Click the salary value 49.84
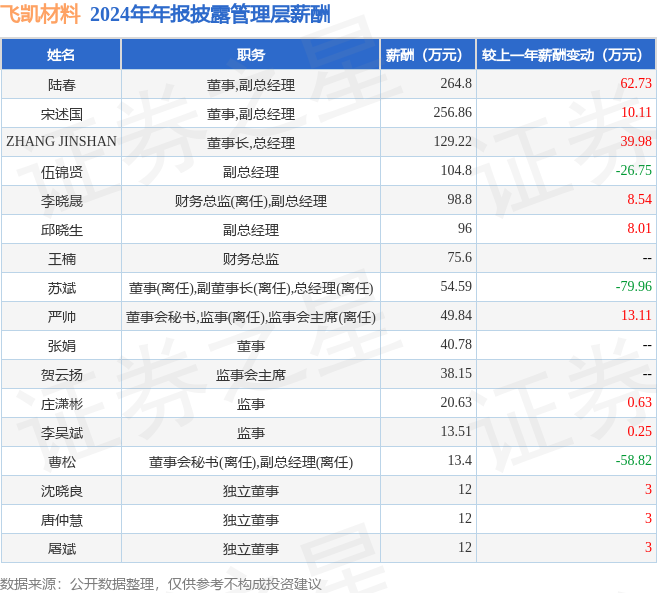The width and height of the screenshot is (657, 593). point(456,315)
